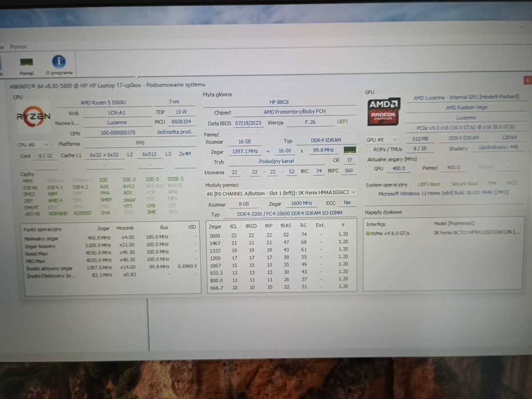532x399 pixels.
Task: Click the AMD Ryzen 5 5500U name field
Action: [103, 103]
